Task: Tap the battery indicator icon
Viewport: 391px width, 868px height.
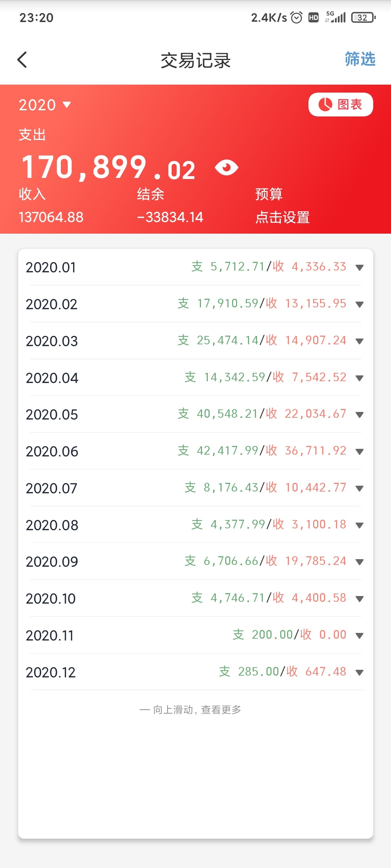Action: pyautogui.click(x=363, y=17)
